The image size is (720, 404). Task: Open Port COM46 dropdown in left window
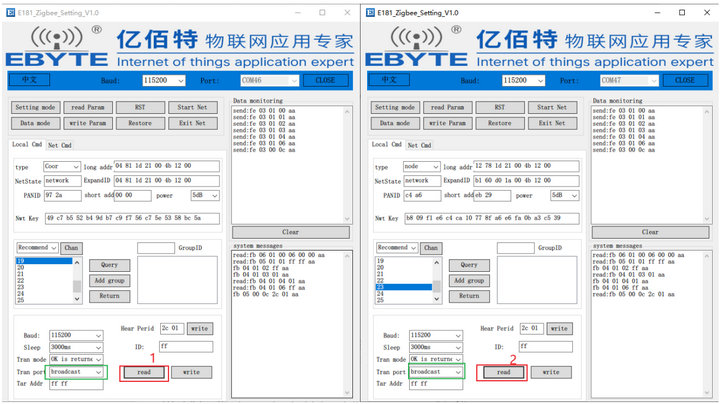270,80
